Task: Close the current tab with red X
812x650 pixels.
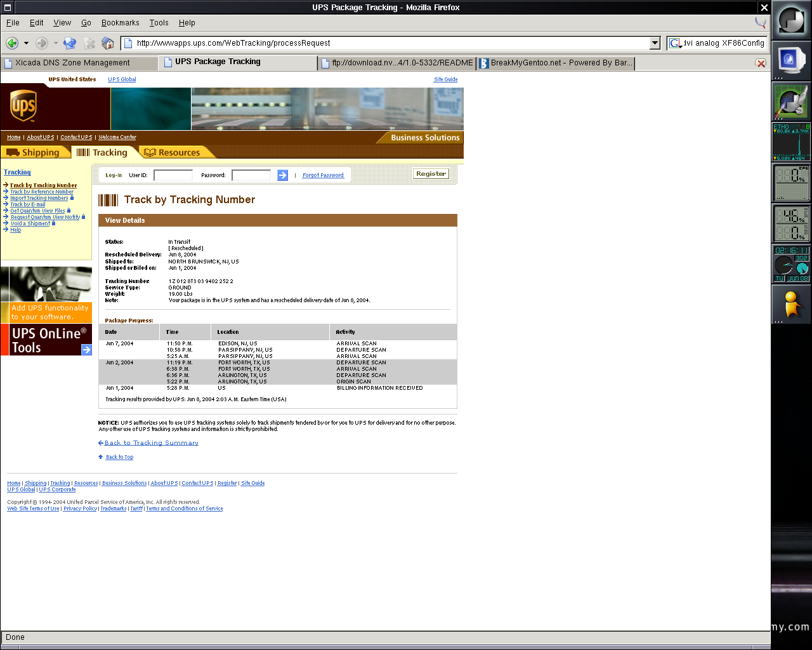Action: tap(761, 63)
